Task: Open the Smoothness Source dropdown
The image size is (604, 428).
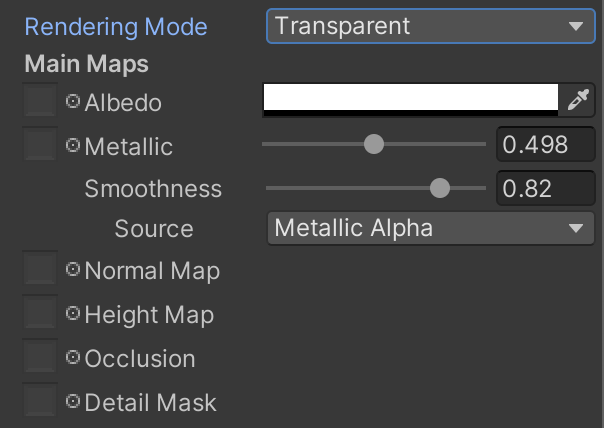Action: (x=431, y=228)
